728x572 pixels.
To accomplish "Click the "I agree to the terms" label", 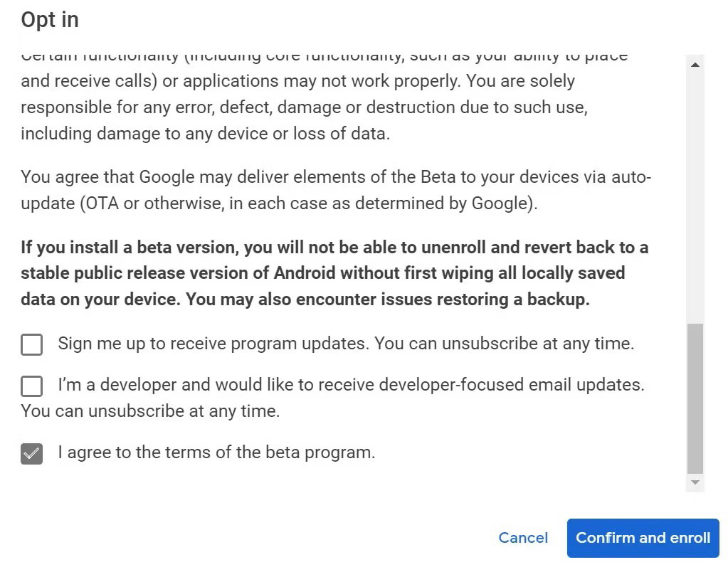I will 216,452.
